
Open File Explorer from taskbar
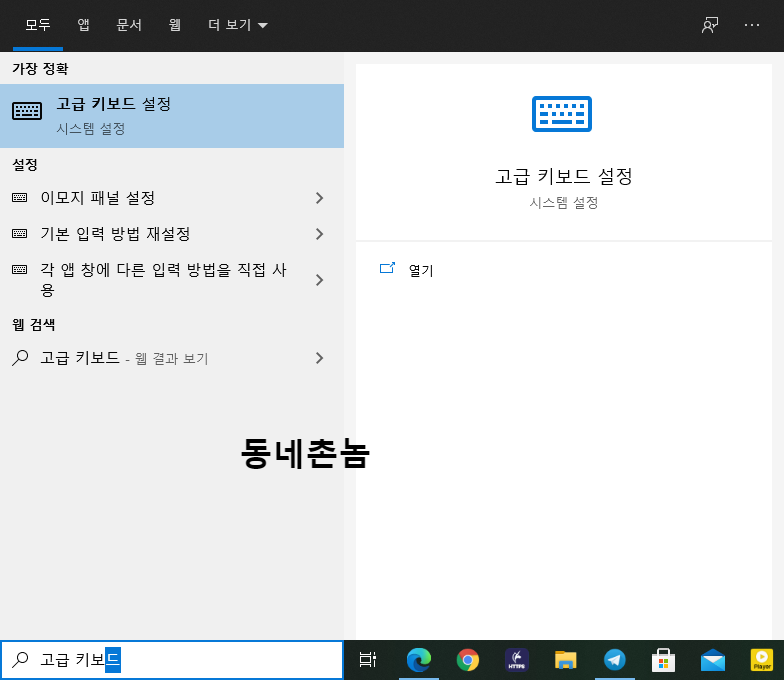point(566,660)
